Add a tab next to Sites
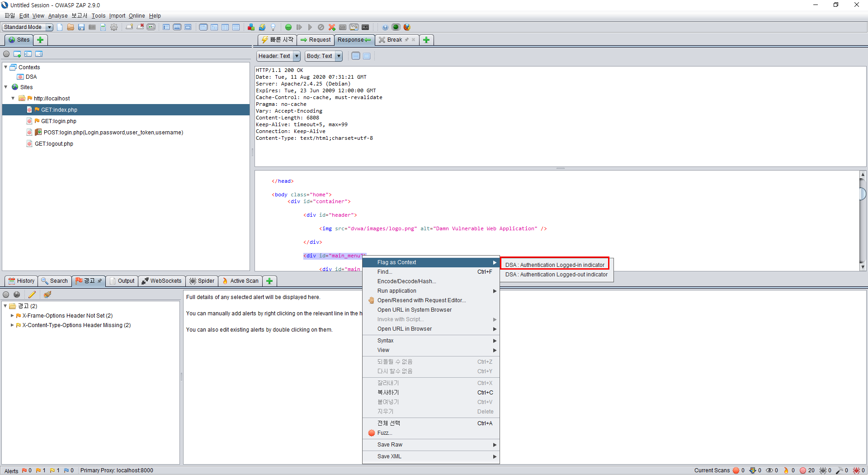This screenshot has width=868, height=475. (x=40, y=40)
